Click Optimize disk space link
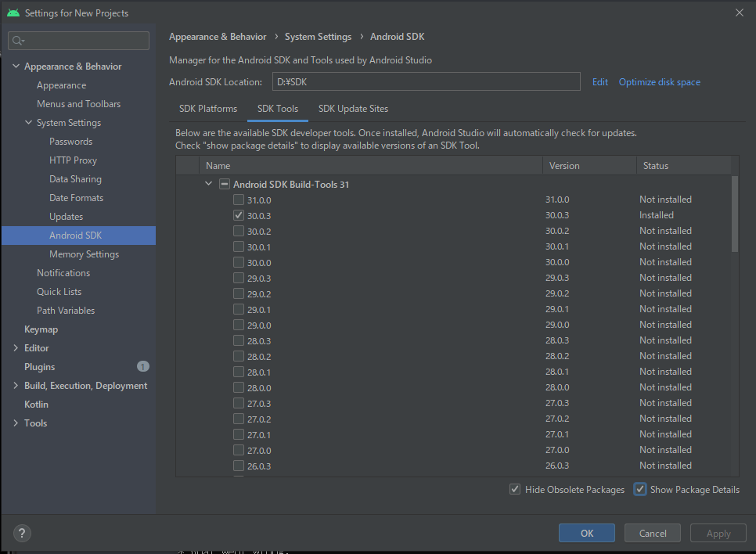Image resolution: width=756 pixels, height=554 pixels. tap(660, 82)
